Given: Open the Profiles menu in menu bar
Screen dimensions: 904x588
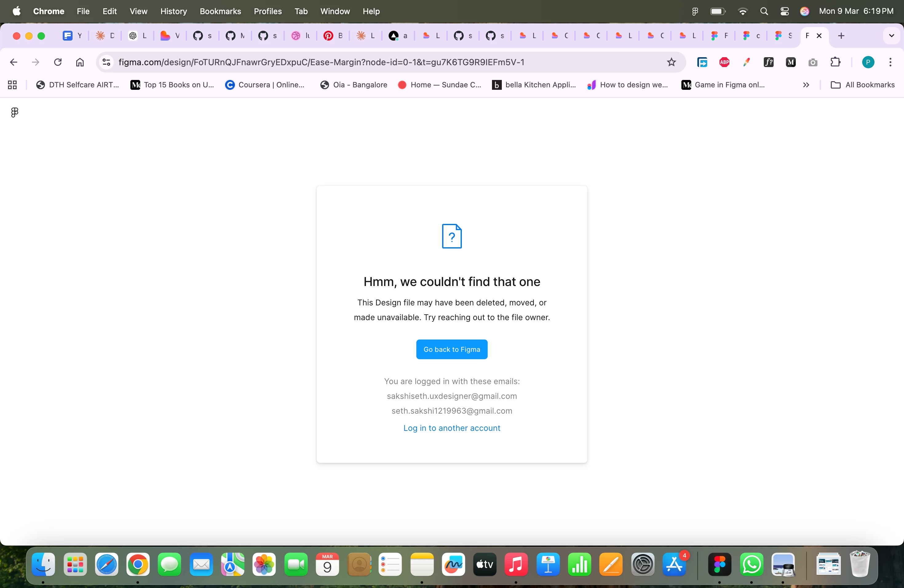Looking at the screenshot, I should point(268,11).
